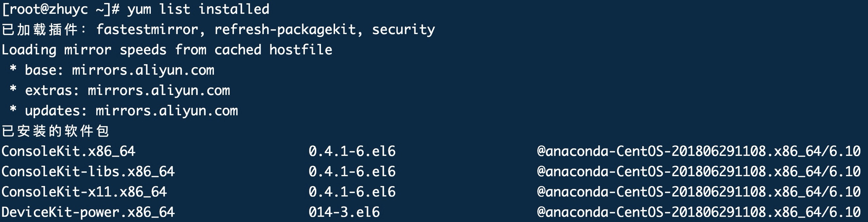868x222 pixels.
Task: Click the base mirror mirrors.aliyun.com URL
Action: pyautogui.click(x=143, y=70)
